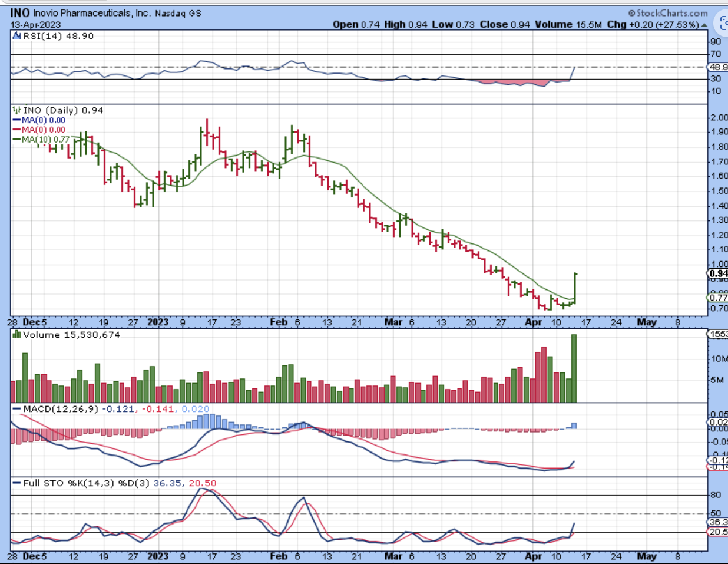Click the Mar label on the price axis
Image resolution: width=728 pixels, height=564 pixels.
(392, 322)
